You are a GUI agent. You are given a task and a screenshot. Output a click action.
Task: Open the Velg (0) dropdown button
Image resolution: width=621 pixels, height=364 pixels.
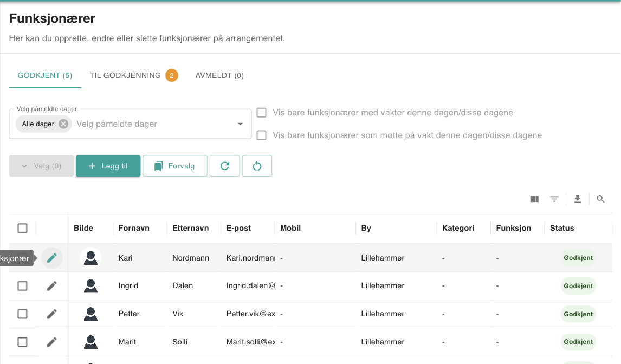pyautogui.click(x=41, y=166)
